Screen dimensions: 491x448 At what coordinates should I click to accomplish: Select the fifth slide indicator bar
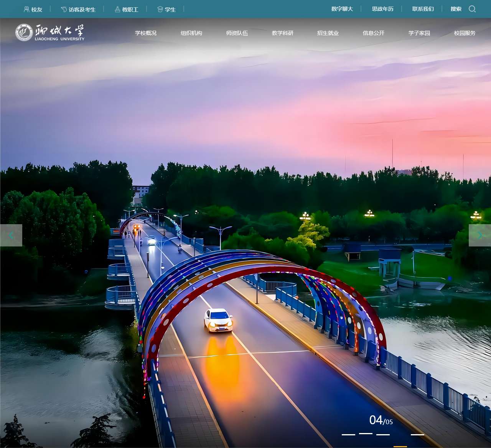(x=417, y=435)
